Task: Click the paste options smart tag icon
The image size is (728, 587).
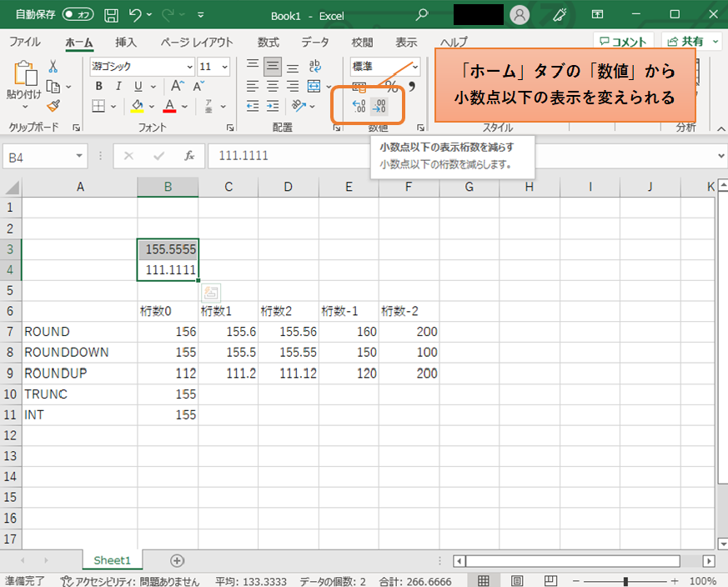Action: [211, 293]
